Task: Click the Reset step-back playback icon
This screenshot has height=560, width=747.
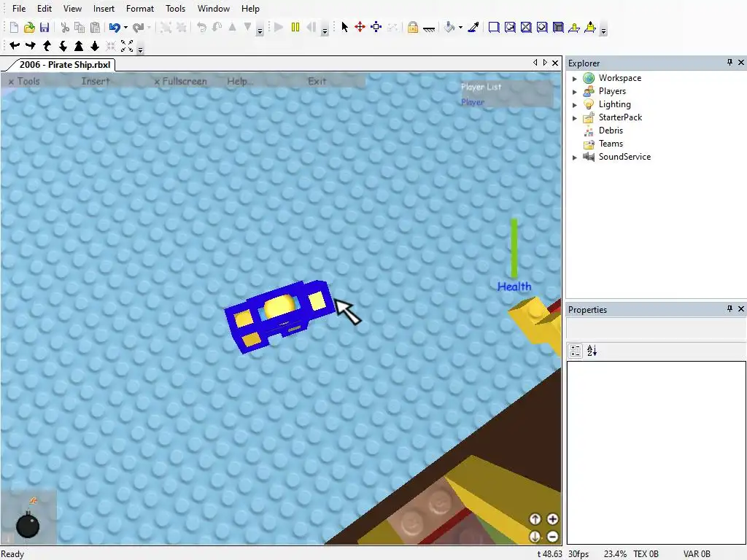Action: click(x=311, y=27)
